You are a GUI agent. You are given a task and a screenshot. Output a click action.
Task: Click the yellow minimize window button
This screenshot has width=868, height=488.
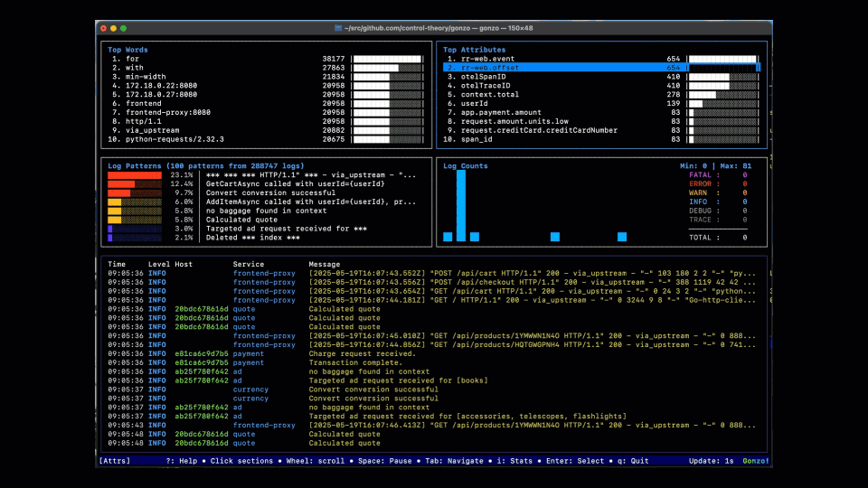click(x=114, y=28)
